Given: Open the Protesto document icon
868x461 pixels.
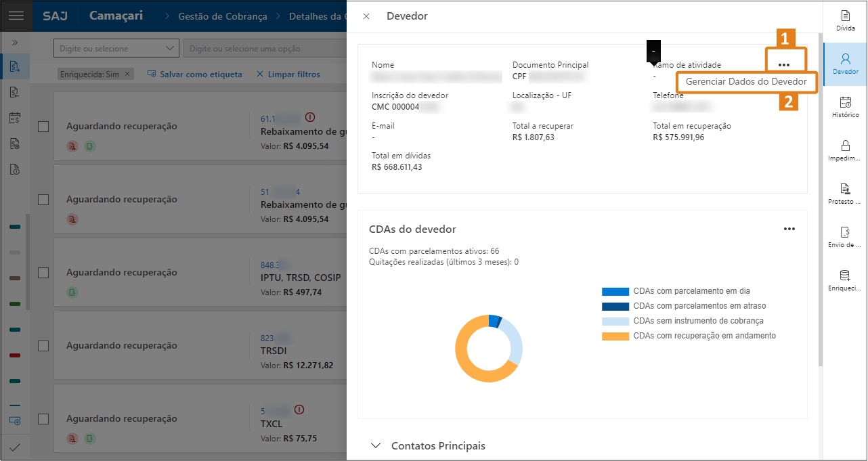Looking at the screenshot, I should coord(845,193).
